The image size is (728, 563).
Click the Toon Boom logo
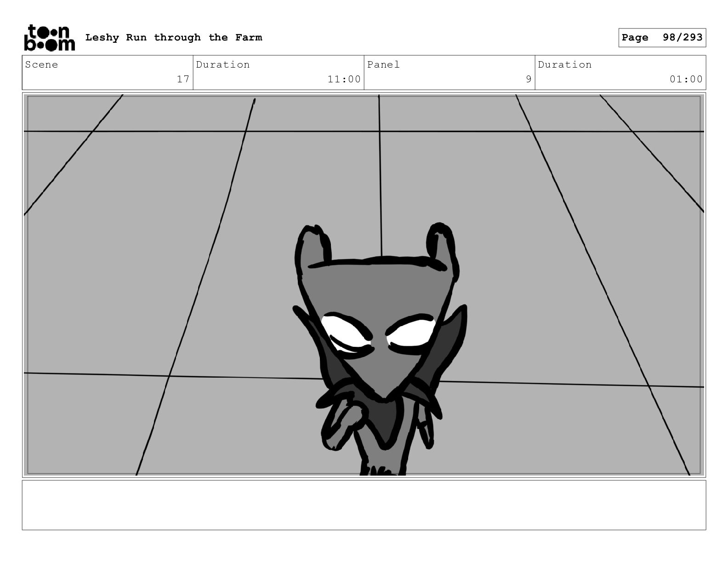[49, 38]
